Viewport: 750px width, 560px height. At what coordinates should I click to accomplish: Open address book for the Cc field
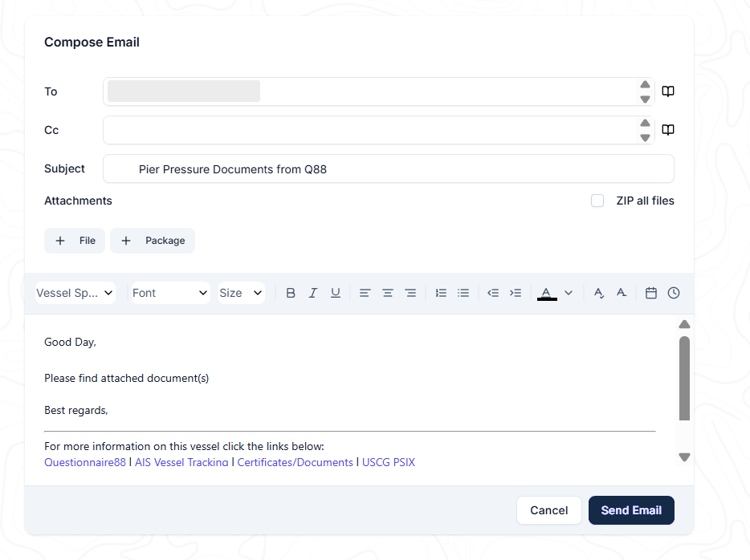668,130
